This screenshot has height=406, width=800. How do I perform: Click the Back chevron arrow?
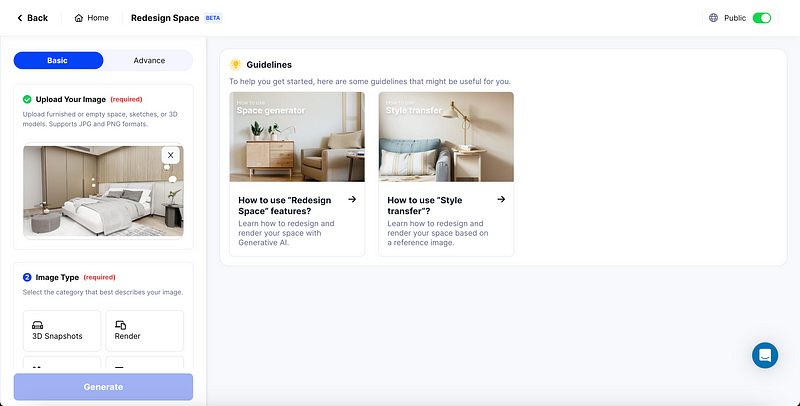pyautogui.click(x=20, y=18)
